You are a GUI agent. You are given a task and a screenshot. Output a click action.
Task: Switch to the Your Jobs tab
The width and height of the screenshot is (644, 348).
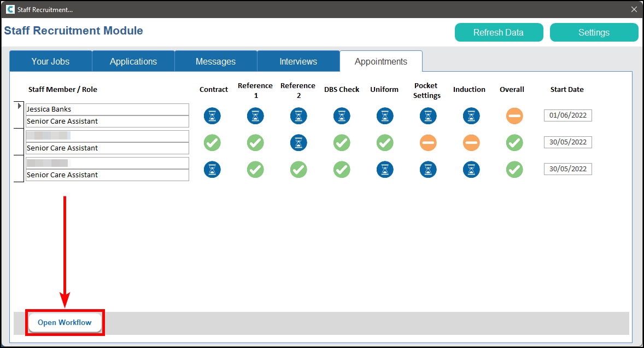pyautogui.click(x=50, y=61)
